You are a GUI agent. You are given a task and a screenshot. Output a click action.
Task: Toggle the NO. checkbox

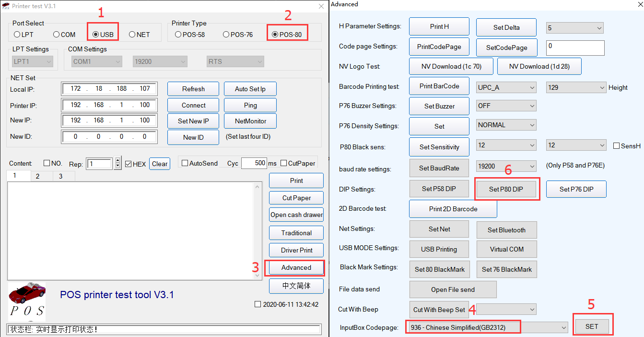(x=47, y=163)
